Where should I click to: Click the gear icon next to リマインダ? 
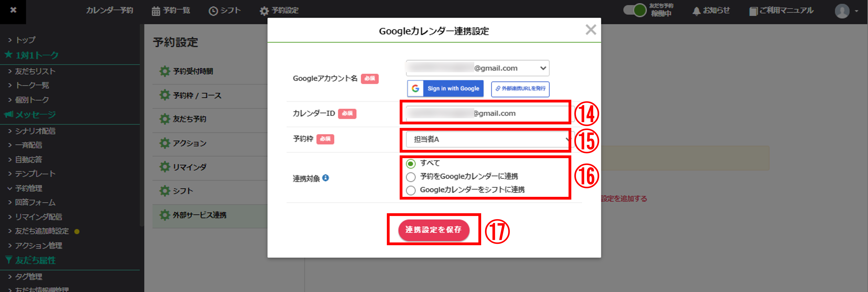point(165,167)
